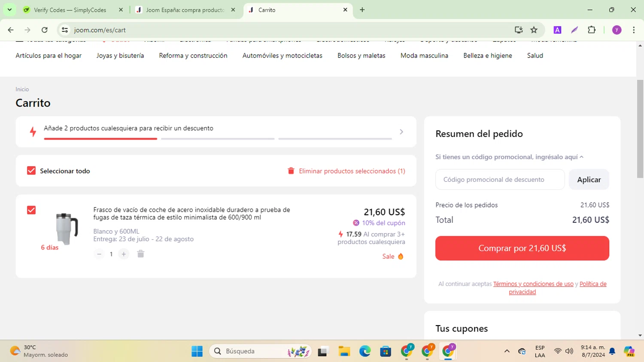Uncheck the Frasco de vacío product checkbox

31,210
